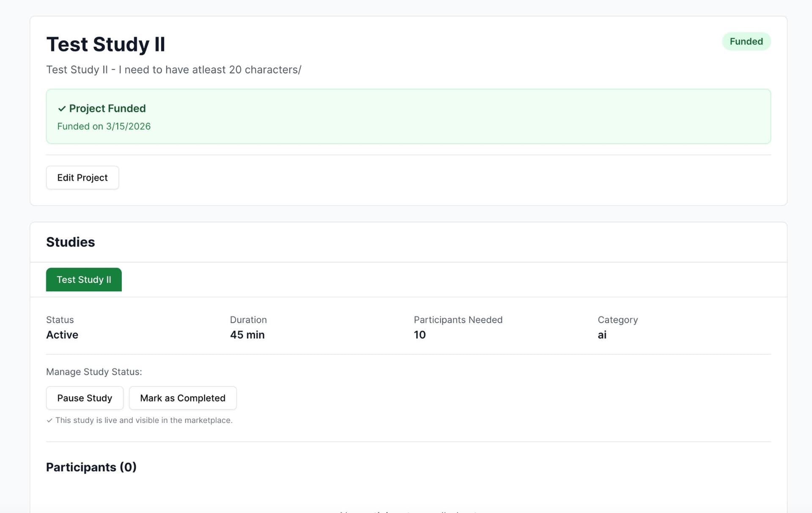The height and width of the screenshot is (513, 812).
Task: Click the Funded on 3/15/2026 text
Action: (104, 126)
